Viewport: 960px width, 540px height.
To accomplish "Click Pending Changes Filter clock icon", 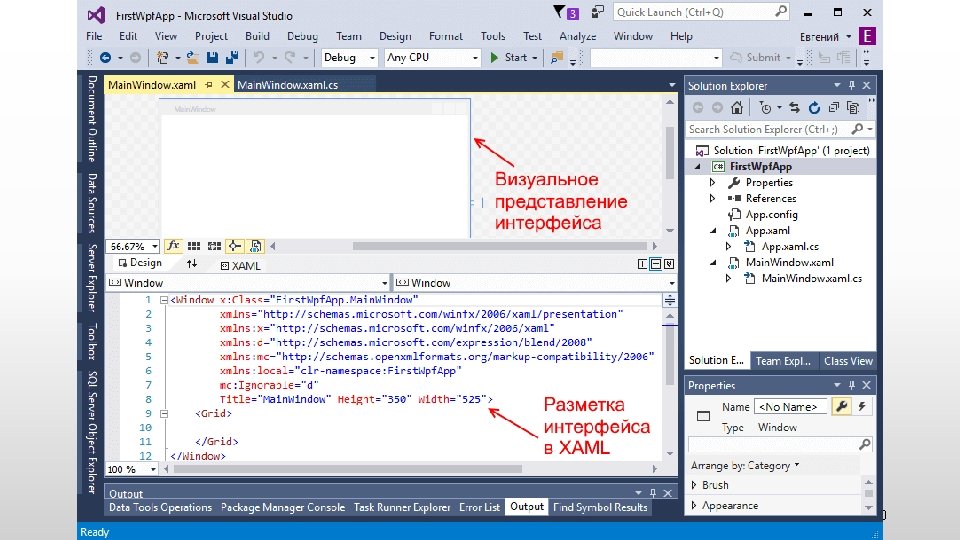I will tap(765, 108).
